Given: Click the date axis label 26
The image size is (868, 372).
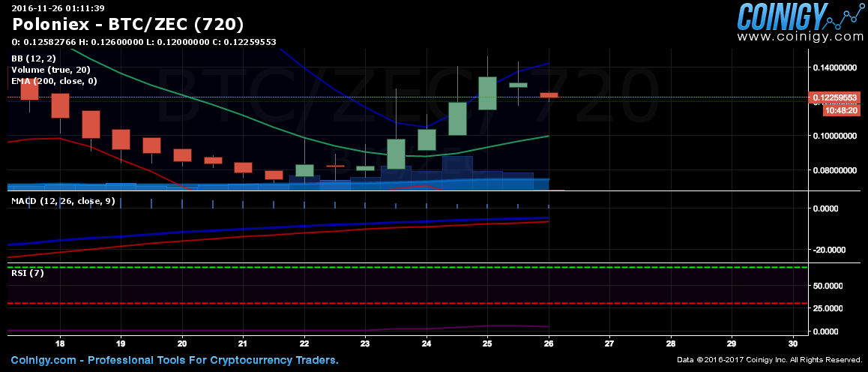Looking at the screenshot, I should pos(549,343).
